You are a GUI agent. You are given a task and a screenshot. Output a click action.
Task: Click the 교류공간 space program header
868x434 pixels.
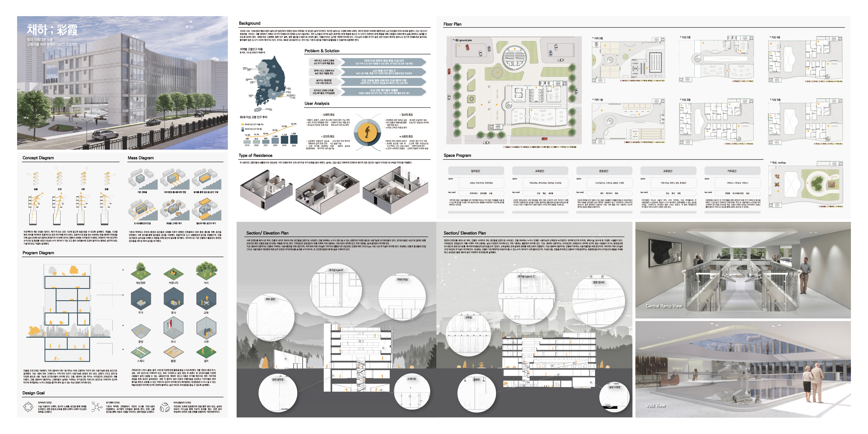pyautogui.click(x=668, y=171)
